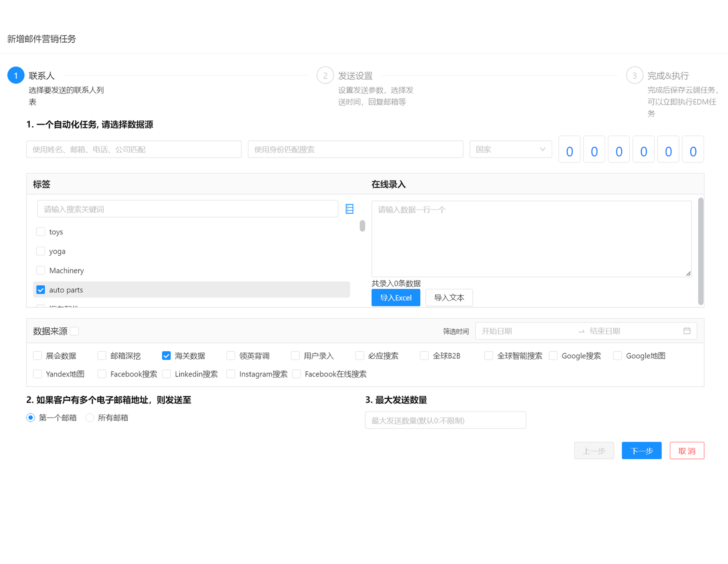The width and height of the screenshot is (728, 564).
Task: Click 下一步 to proceed
Action: (641, 451)
